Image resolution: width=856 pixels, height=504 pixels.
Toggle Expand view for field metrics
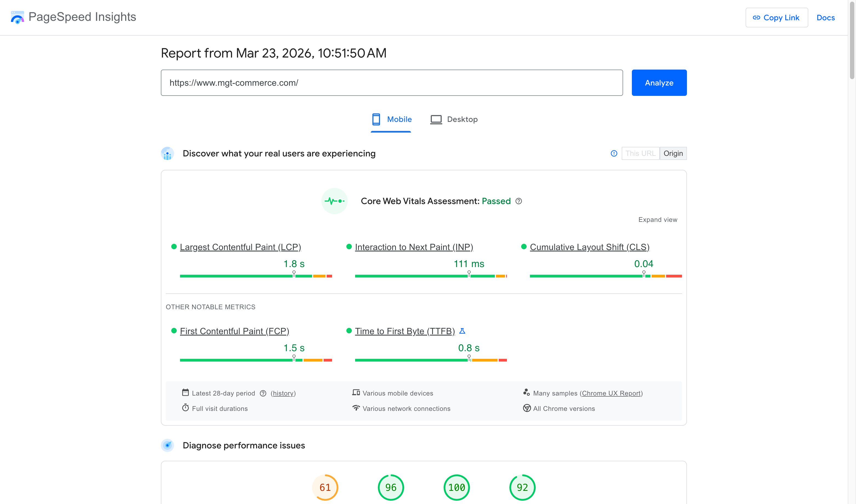pos(657,219)
